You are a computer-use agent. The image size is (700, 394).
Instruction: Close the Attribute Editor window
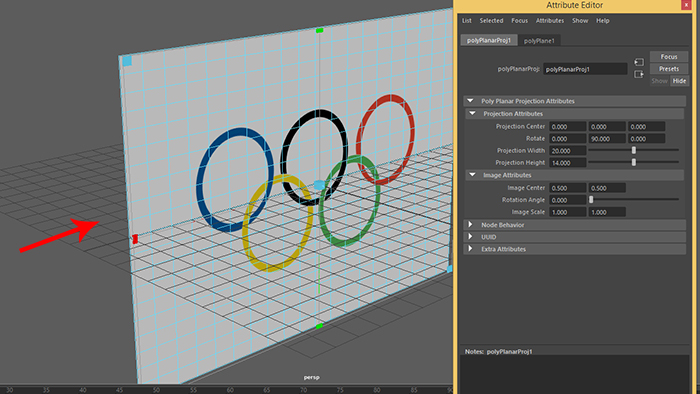click(686, 5)
